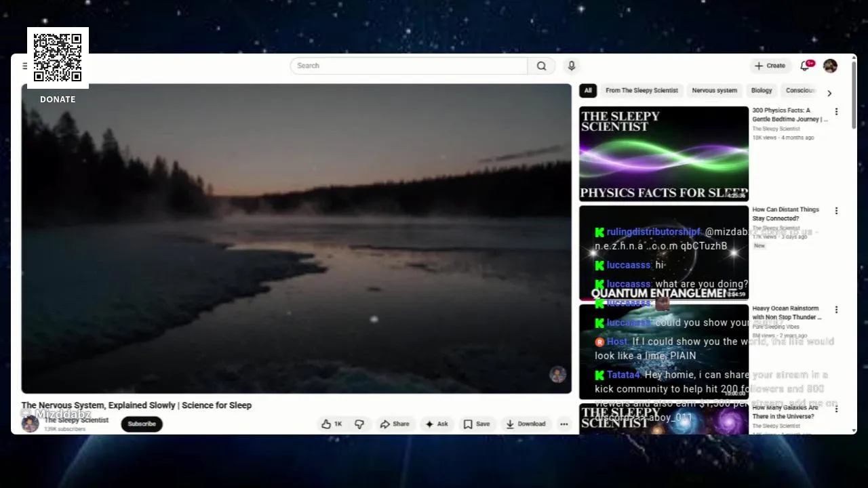
Task: Open the account avatar menu
Action: tap(830, 66)
